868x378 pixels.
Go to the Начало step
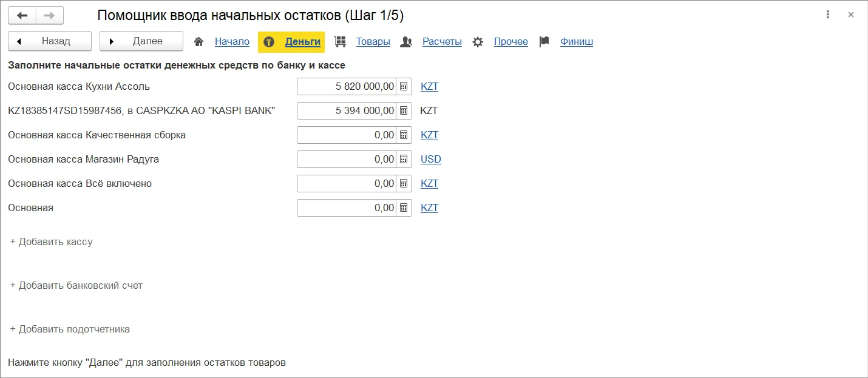coord(232,41)
